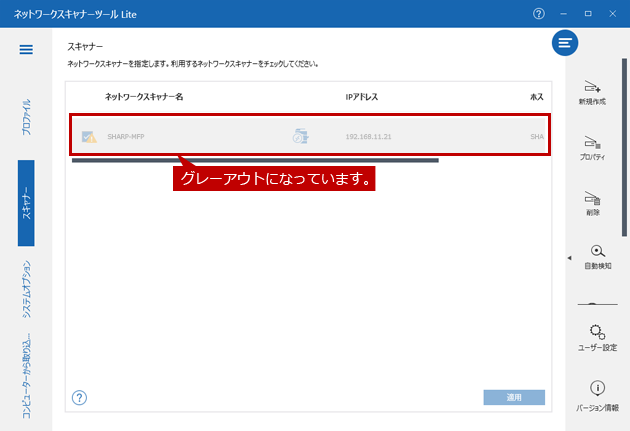Viewport: 630px width, 431px height.
Task: Delete scanner using 削除
Action: click(x=593, y=204)
